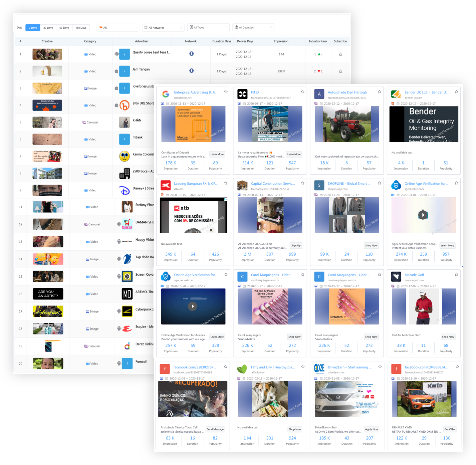Screen dimensions: 476x465
Task: Switch to the 180 Days date filter
Action: 81,28
